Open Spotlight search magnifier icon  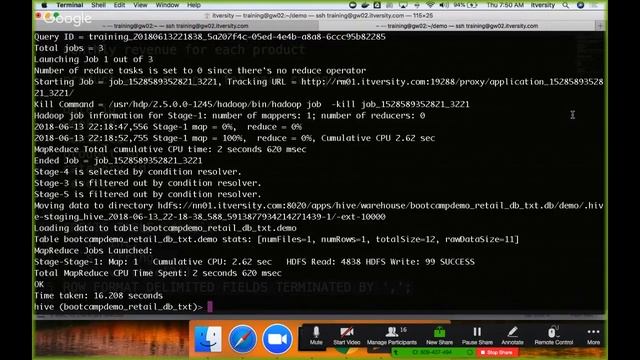[x=565, y=5]
